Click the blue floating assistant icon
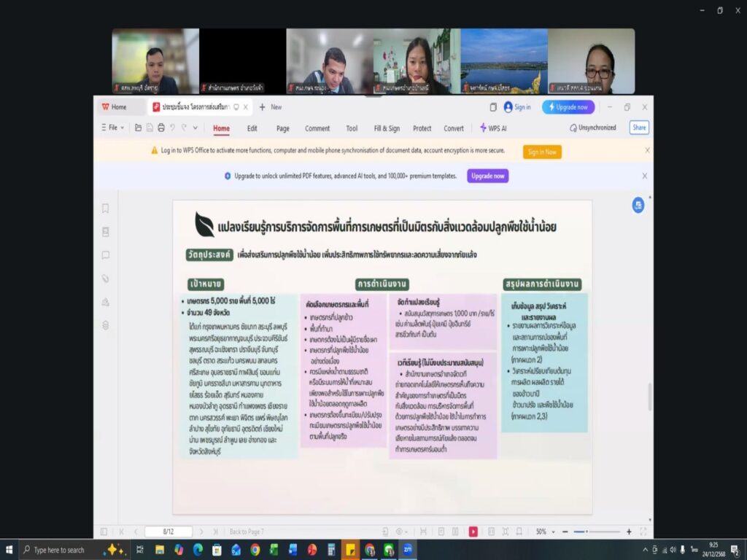The width and height of the screenshot is (747, 560). tap(638, 206)
